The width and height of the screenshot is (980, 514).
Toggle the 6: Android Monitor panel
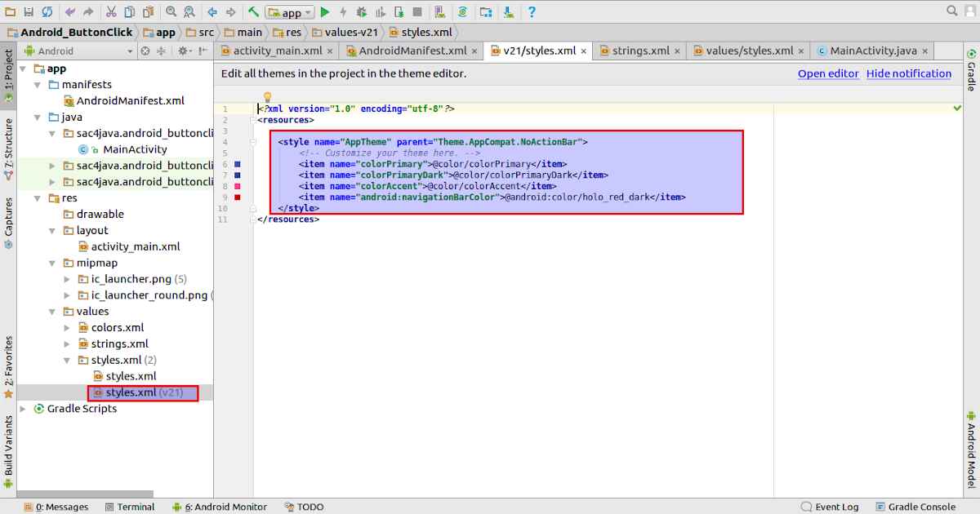(220, 507)
